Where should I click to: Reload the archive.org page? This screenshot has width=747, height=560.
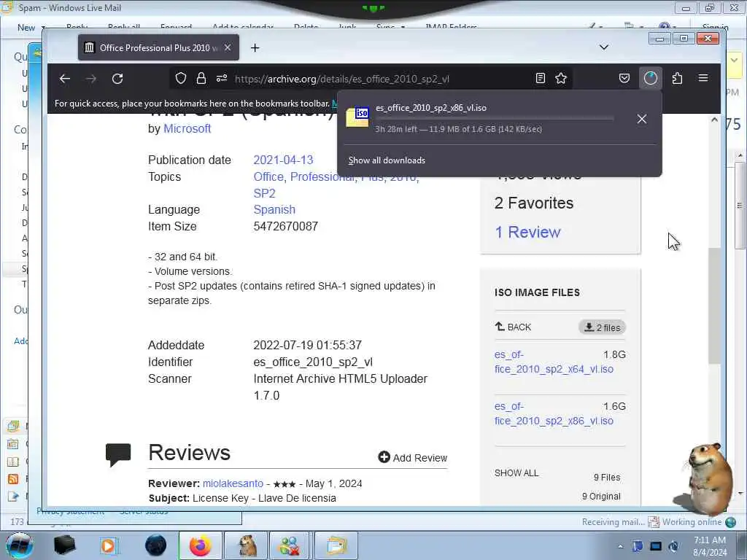point(117,79)
